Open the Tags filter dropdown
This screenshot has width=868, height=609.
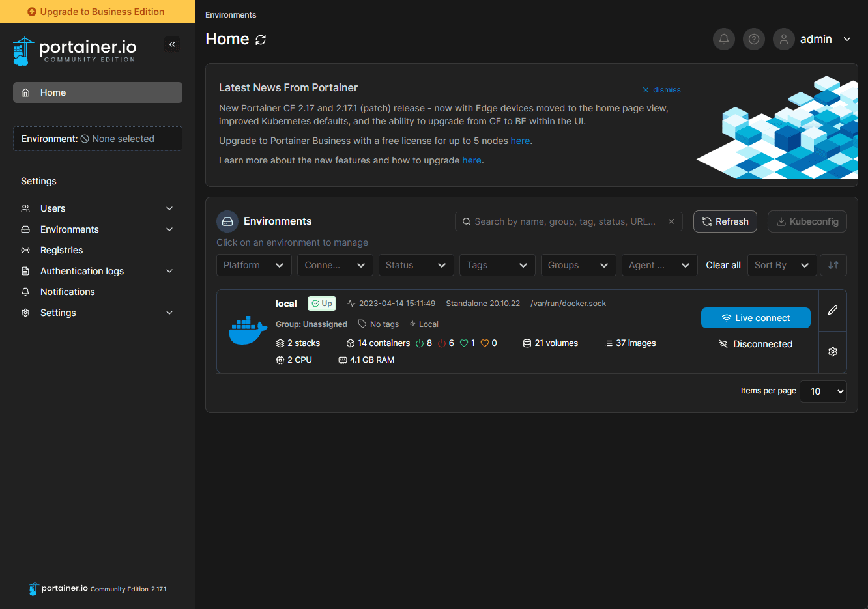click(497, 265)
